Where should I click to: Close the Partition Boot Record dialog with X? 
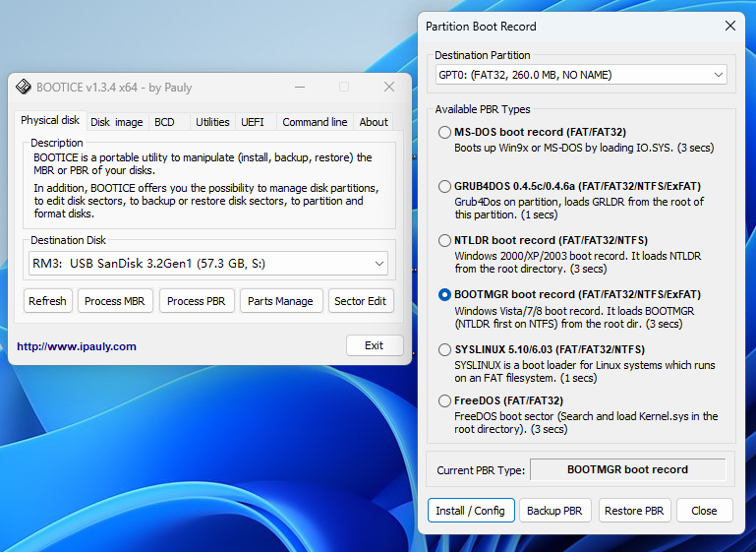tap(730, 26)
